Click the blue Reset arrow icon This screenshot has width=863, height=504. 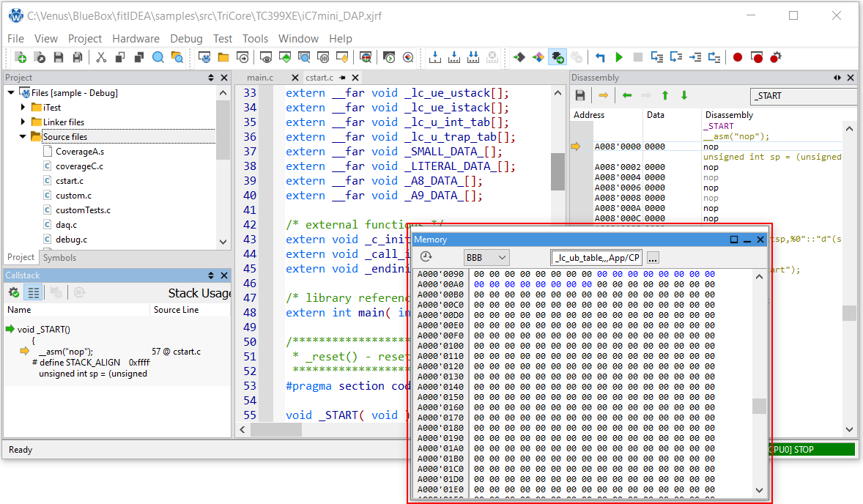click(x=600, y=57)
